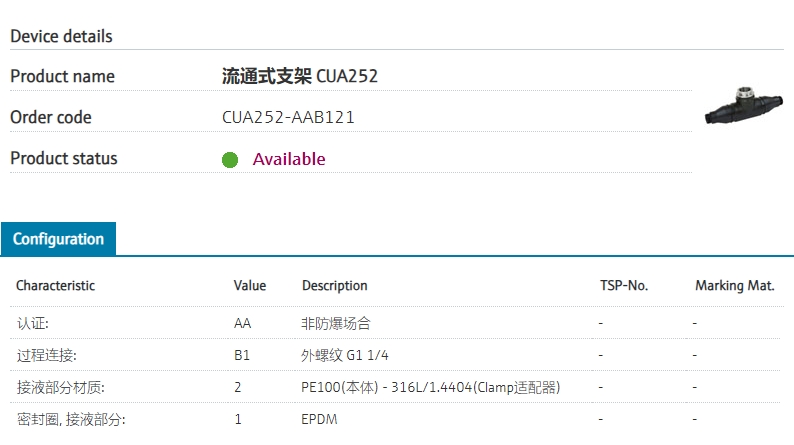
Task: Click the product name 流通式支架 CUA252
Action: [x=299, y=76]
